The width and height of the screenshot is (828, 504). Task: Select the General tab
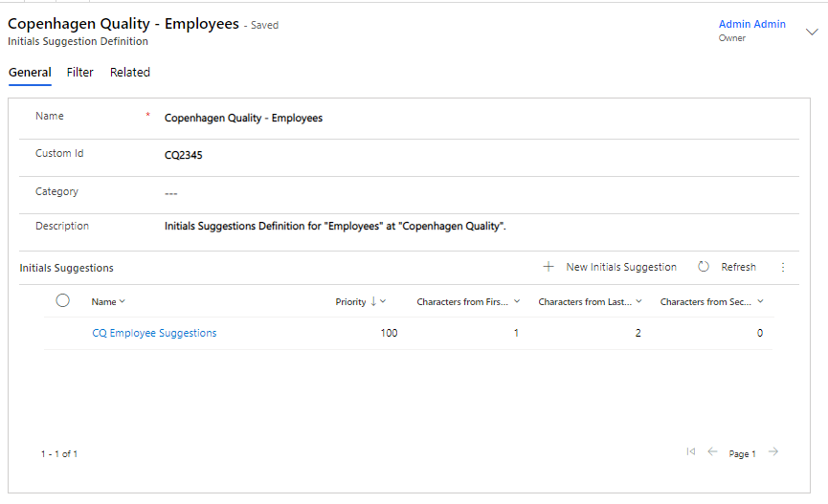[30, 73]
